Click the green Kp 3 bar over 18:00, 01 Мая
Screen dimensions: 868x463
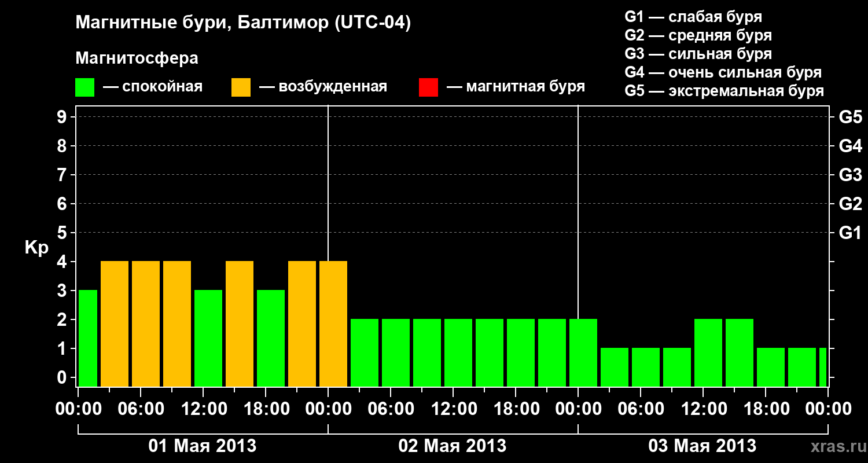271,338
